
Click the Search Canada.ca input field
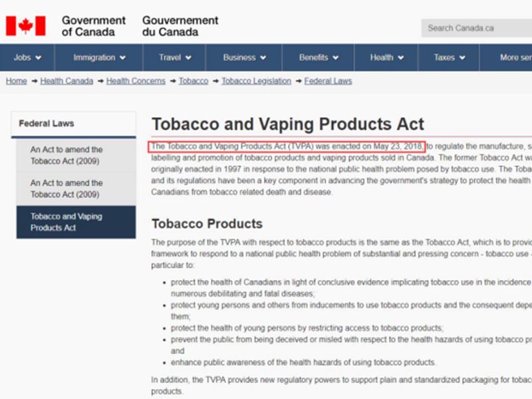tap(475, 28)
